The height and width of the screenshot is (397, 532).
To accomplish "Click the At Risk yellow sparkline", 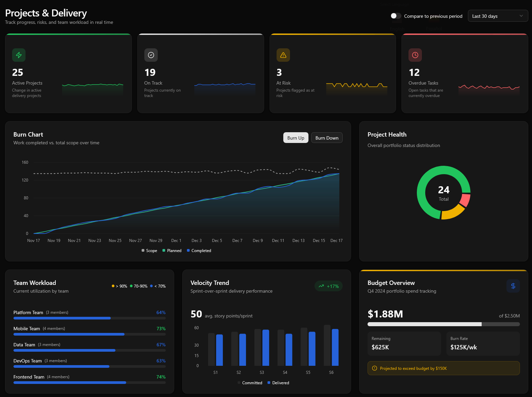I will tap(357, 89).
